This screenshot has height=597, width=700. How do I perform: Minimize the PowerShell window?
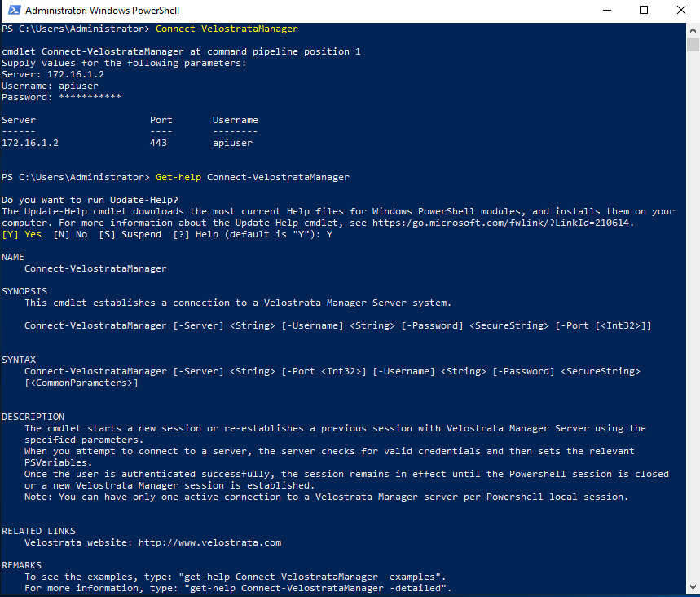tap(607, 10)
